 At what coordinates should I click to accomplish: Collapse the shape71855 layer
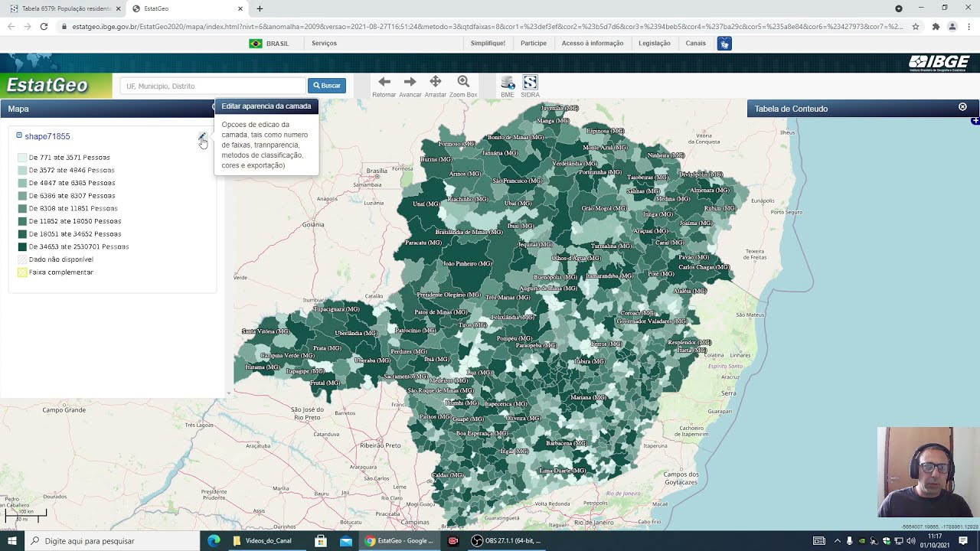click(x=19, y=135)
